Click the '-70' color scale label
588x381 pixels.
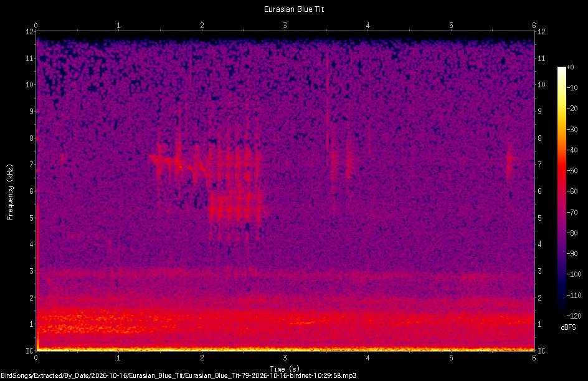coord(572,213)
